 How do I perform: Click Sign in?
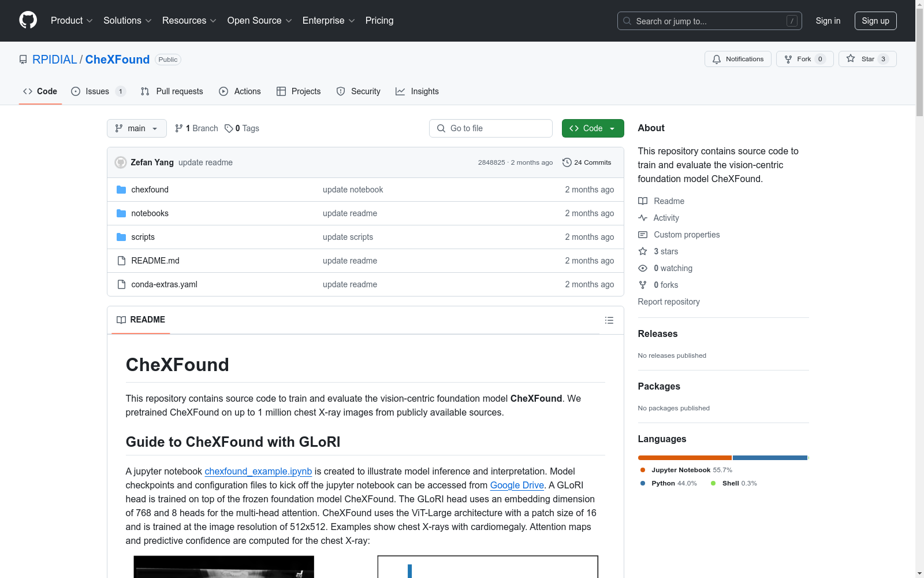[x=828, y=21]
